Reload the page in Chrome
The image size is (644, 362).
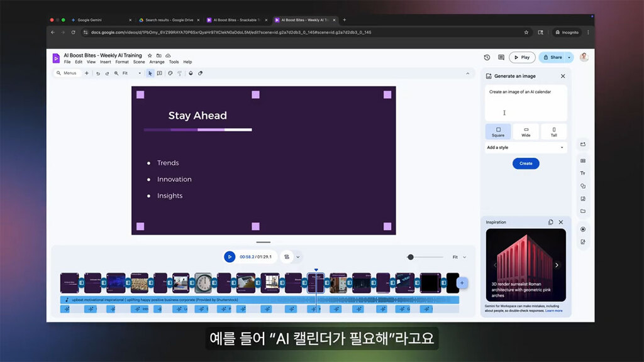click(73, 33)
